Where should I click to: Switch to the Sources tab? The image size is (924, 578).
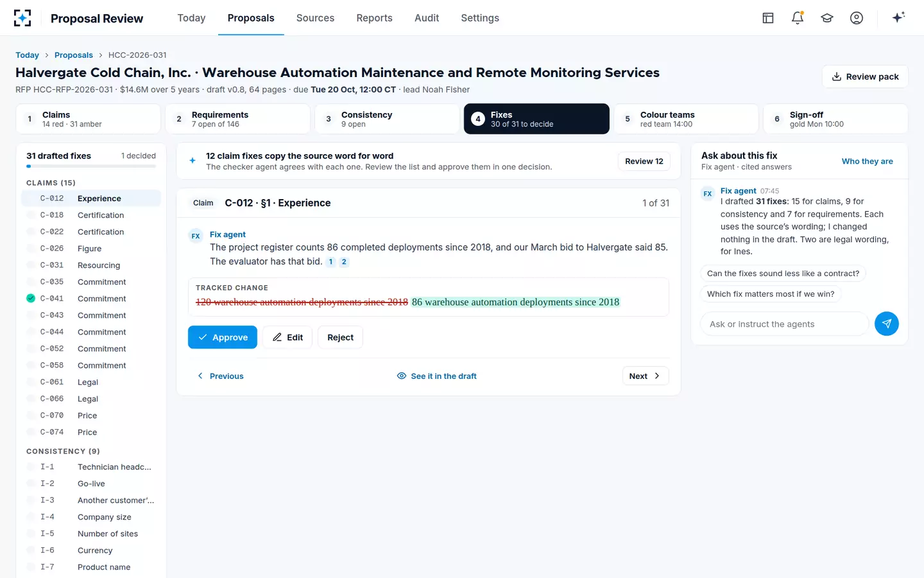click(315, 18)
